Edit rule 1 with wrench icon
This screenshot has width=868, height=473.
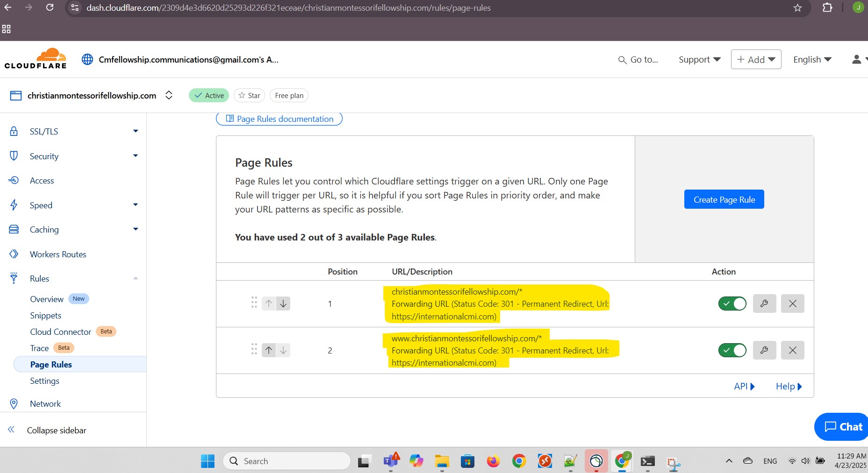tap(764, 304)
